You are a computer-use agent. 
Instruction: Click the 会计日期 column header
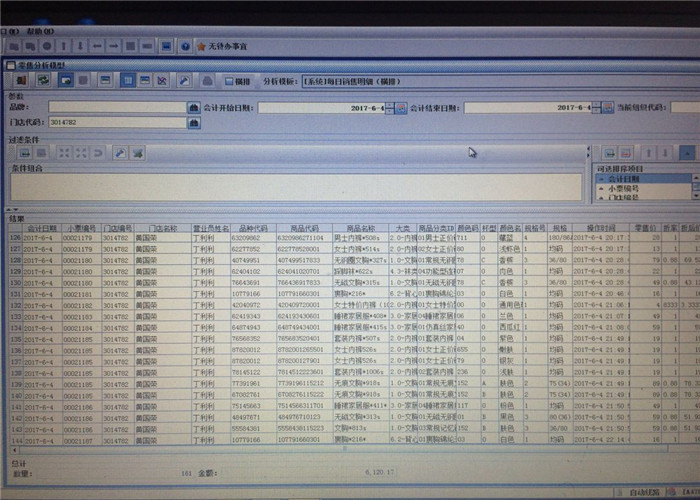pyautogui.click(x=41, y=228)
